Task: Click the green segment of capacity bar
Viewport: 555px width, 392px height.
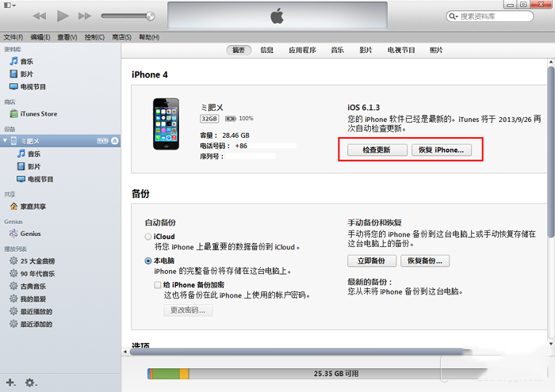Action: coord(166,374)
